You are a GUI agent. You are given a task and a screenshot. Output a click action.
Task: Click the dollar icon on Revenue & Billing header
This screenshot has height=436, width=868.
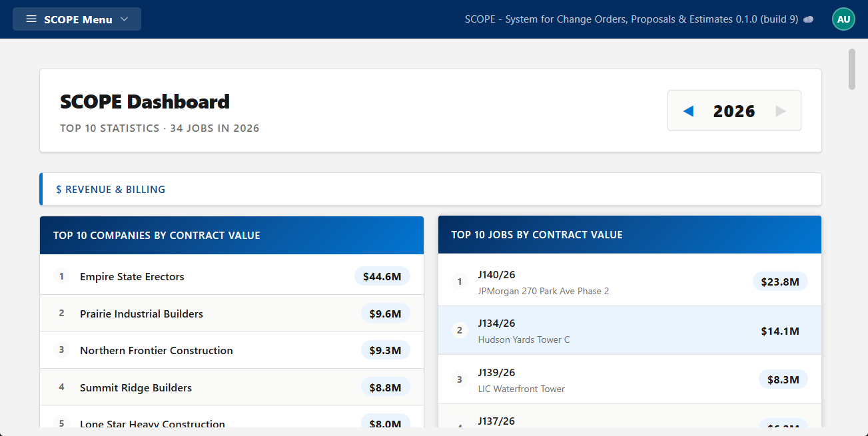pos(59,189)
